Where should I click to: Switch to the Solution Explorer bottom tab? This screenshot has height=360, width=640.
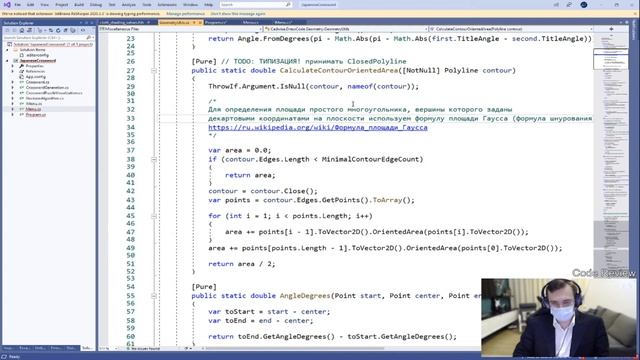click(x=87, y=348)
